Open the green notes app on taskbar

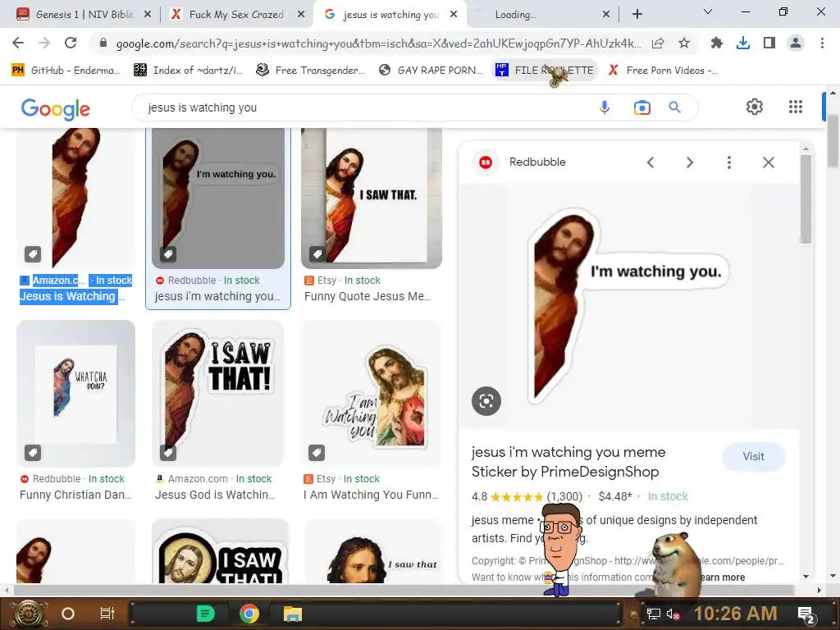coord(206,614)
